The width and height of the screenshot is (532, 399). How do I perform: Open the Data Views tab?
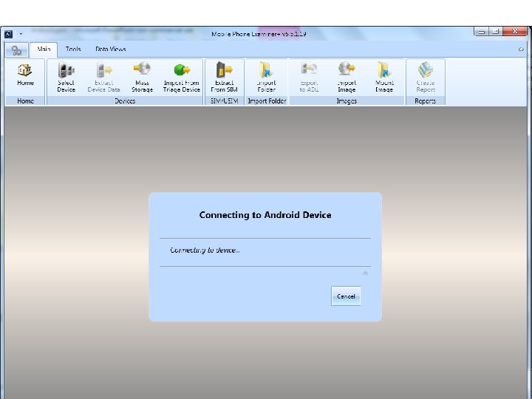pos(111,50)
